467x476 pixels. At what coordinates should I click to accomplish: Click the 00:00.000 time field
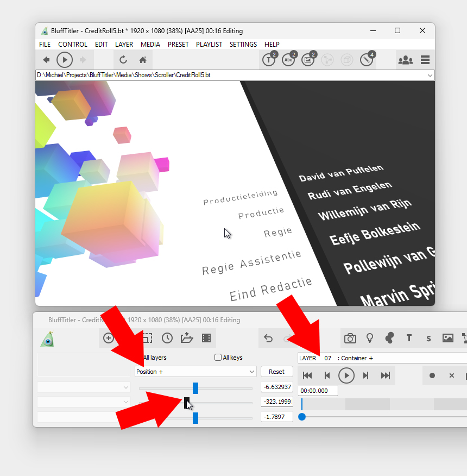pyautogui.click(x=318, y=391)
